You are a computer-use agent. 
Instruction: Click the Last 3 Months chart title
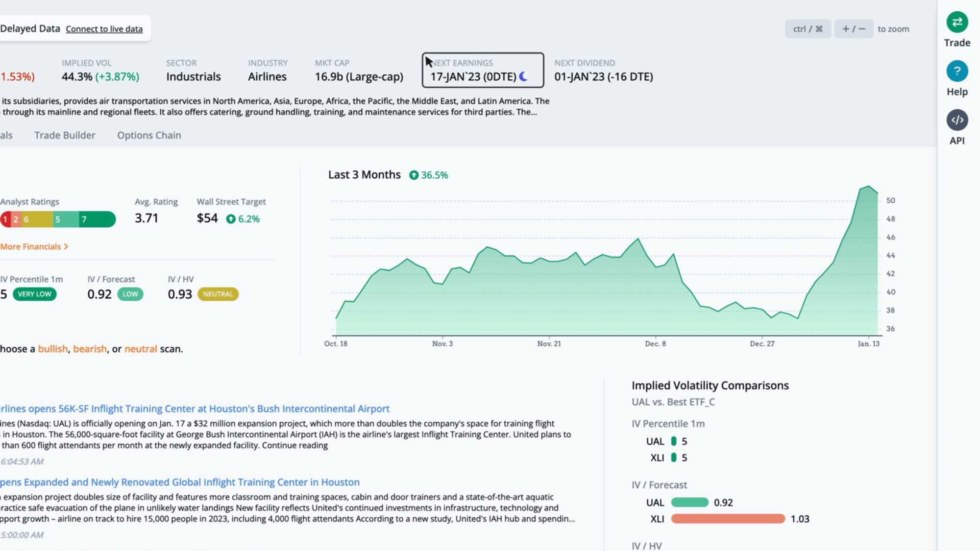click(364, 175)
